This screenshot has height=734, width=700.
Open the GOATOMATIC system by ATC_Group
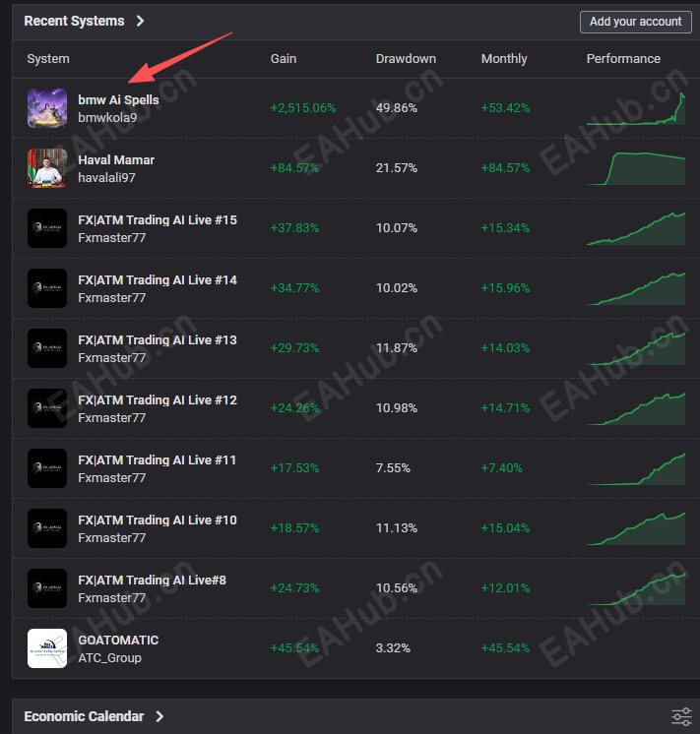click(118, 640)
